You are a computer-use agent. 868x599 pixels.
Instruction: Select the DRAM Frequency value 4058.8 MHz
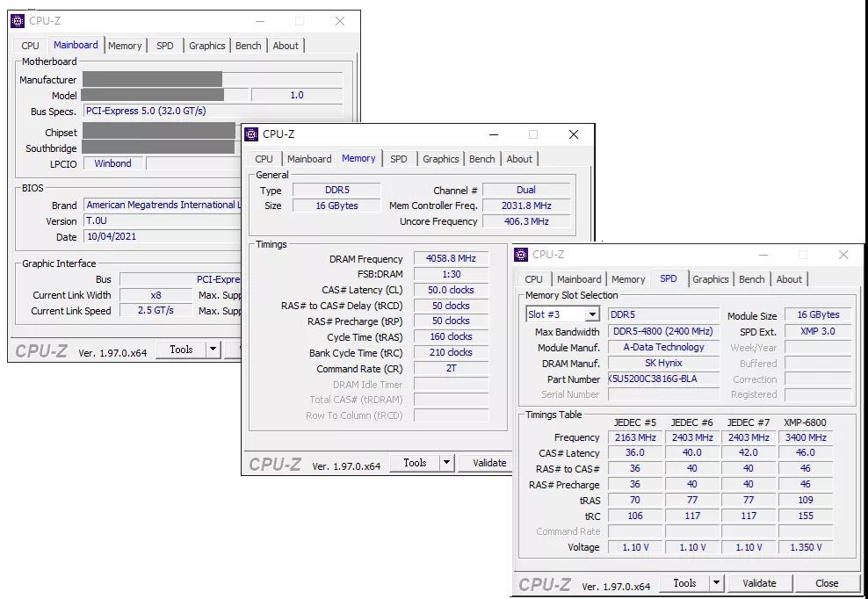pyautogui.click(x=452, y=258)
